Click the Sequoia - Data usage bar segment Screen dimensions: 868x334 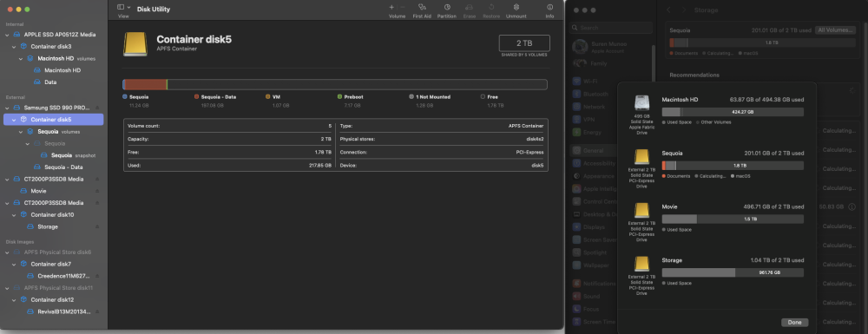tap(146, 85)
